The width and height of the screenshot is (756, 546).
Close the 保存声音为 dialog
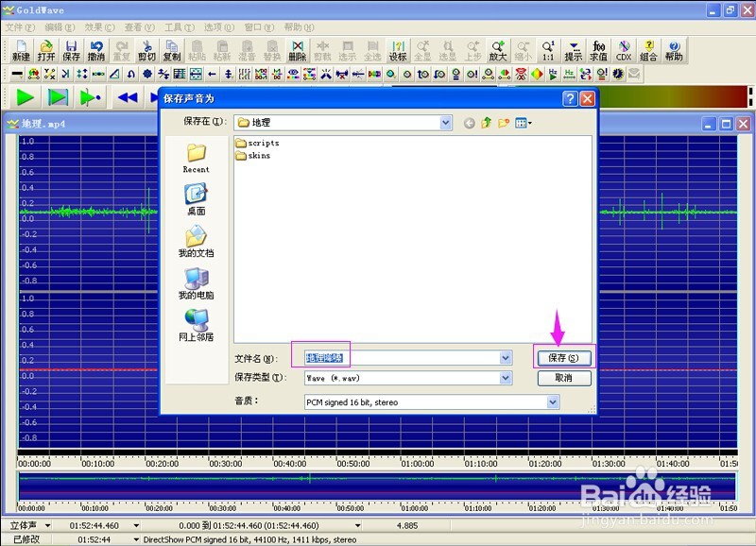(587, 99)
